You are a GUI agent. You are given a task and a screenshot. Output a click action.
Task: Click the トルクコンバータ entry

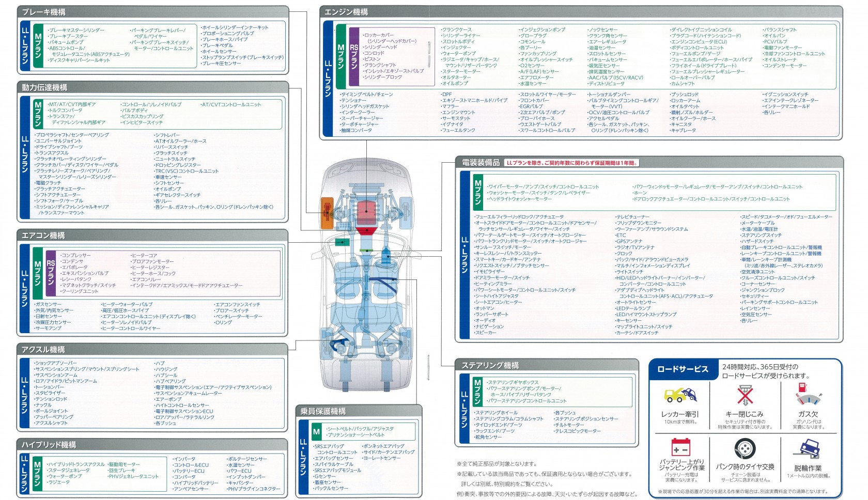[x=65, y=111]
